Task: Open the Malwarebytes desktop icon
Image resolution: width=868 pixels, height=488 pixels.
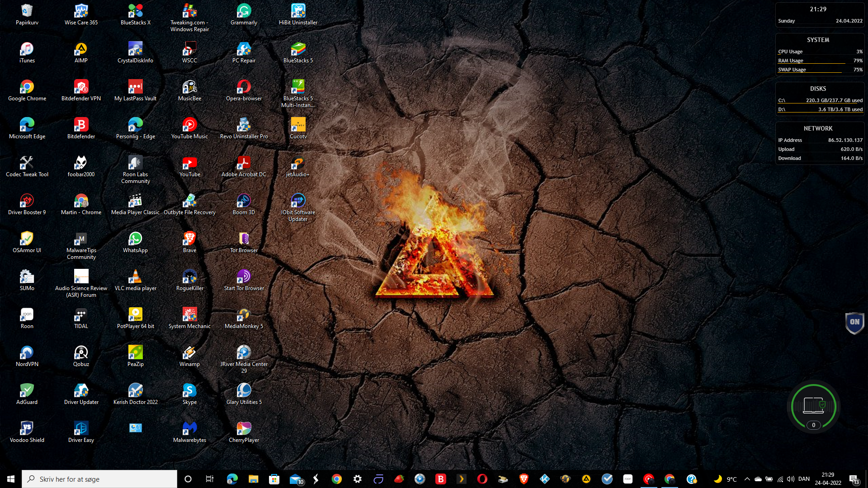Action: pyautogui.click(x=189, y=428)
